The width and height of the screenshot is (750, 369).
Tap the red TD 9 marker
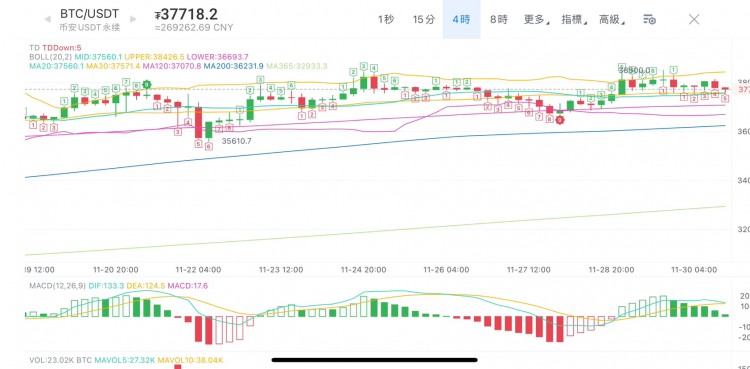(x=559, y=119)
